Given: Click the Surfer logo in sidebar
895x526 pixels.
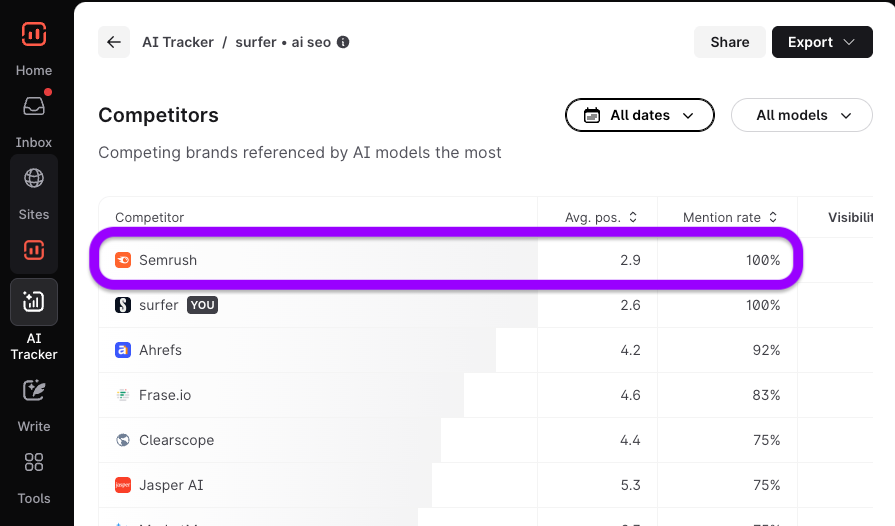Looking at the screenshot, I should (x=34, y=34).
